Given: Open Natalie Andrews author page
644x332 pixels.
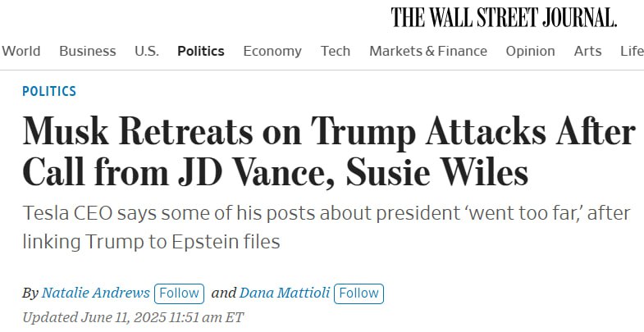Looking at the screenshot, I should [95, 293].
